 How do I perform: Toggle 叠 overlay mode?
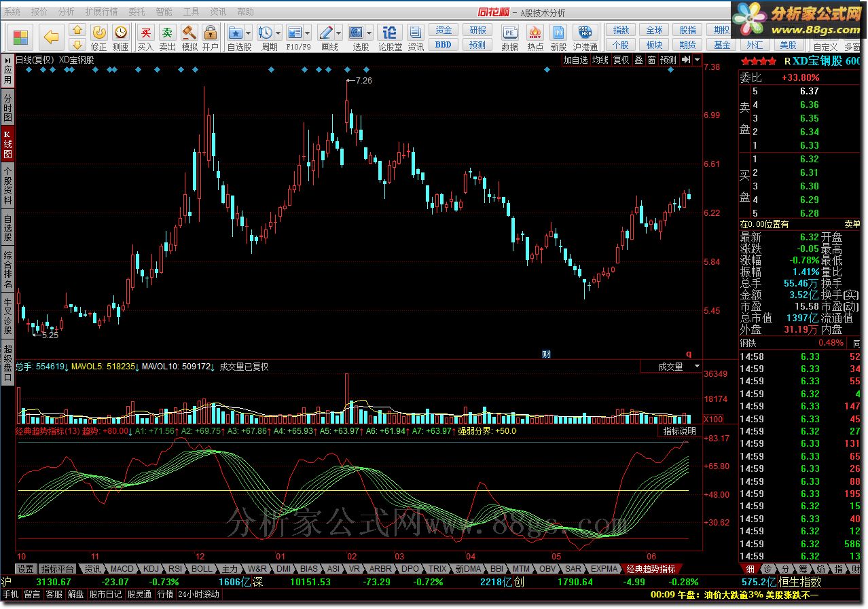[x=639, y=60]
